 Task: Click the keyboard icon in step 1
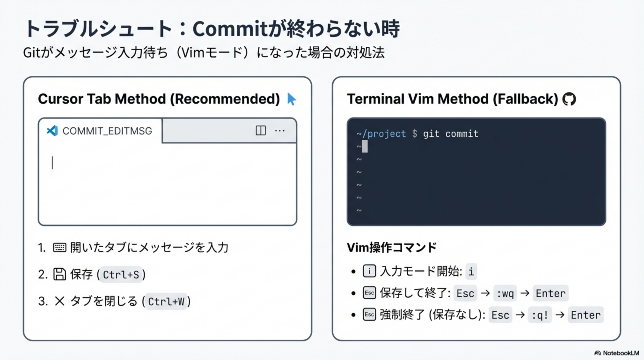[59, 247]
